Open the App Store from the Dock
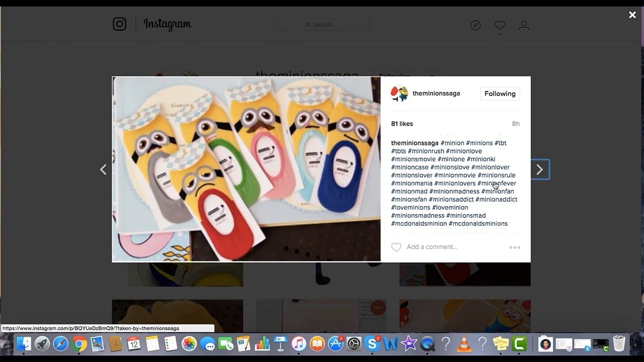The height and width of the screenshot is (362, 644). [x=336, y=344]
